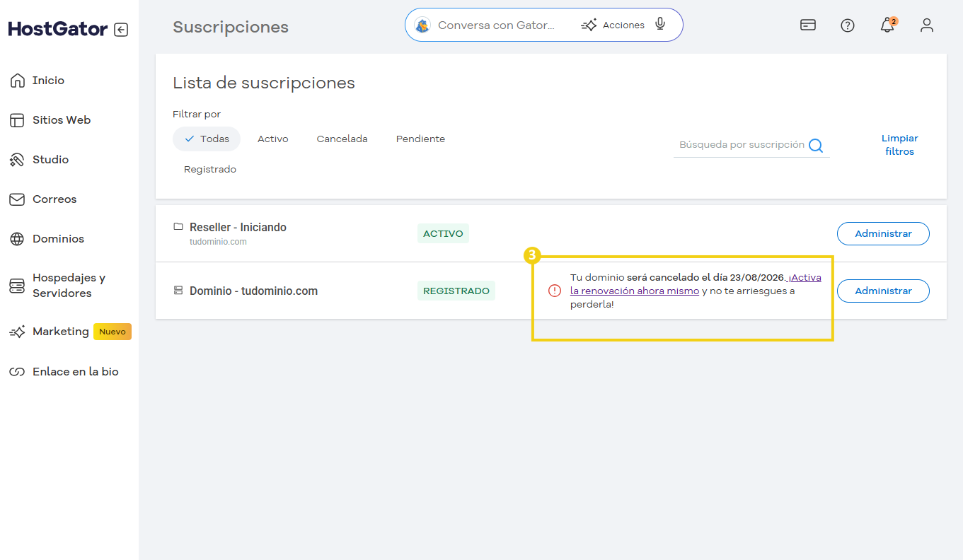Click Administrar for Reseller - Iniciando
963x560 pixels.
(x=882, y=234)
